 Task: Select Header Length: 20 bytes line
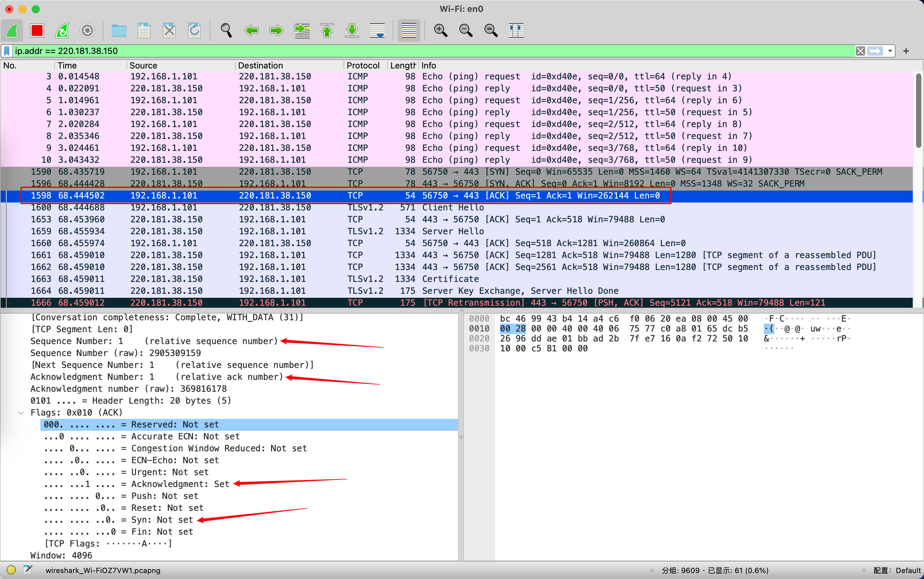[131, 401]
